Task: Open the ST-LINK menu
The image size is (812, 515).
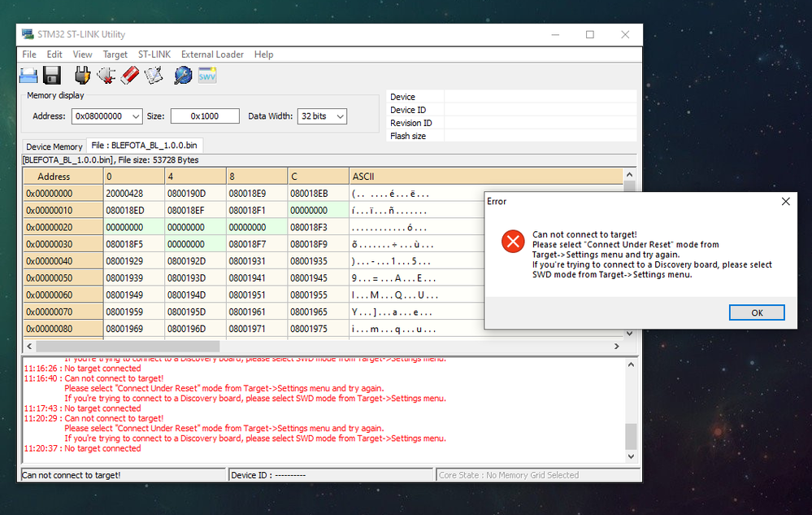Action: (154, 55)
